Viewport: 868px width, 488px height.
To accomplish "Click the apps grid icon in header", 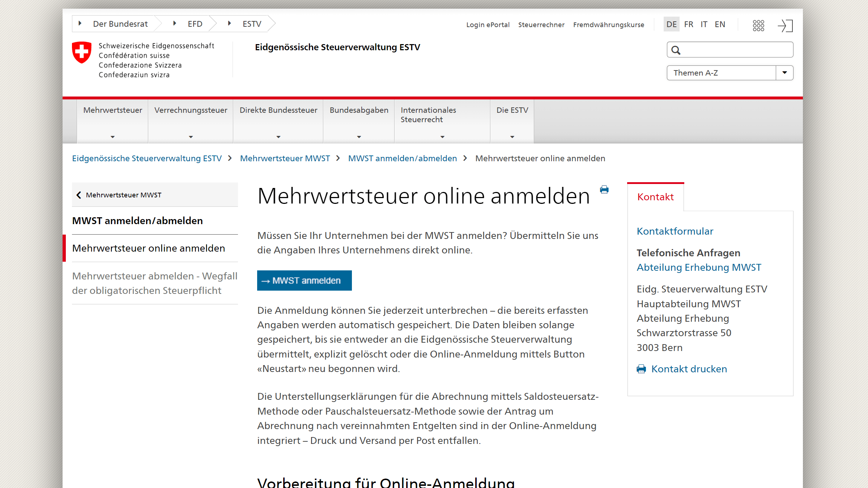I will (758, 25).
